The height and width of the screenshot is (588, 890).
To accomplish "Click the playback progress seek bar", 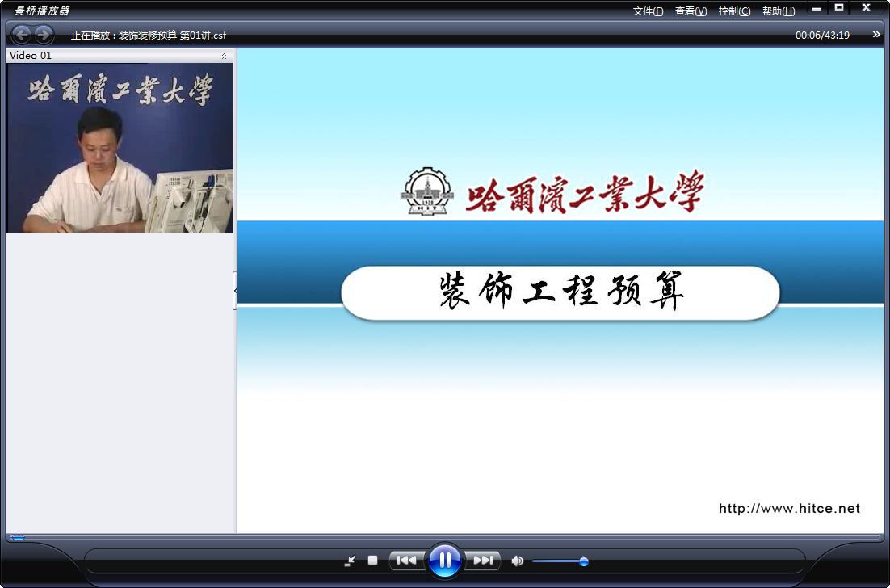I will (x=444, y=537).
